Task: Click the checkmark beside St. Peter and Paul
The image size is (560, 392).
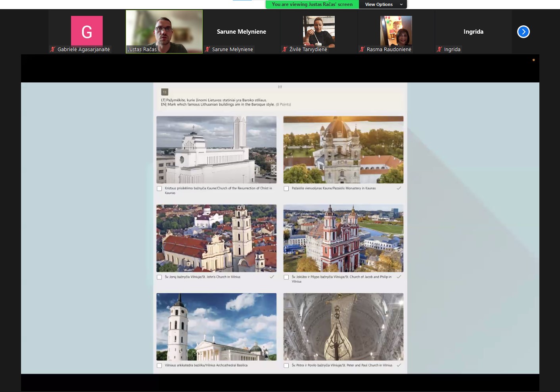Action: pyautogui.click(x=399, y=365)
